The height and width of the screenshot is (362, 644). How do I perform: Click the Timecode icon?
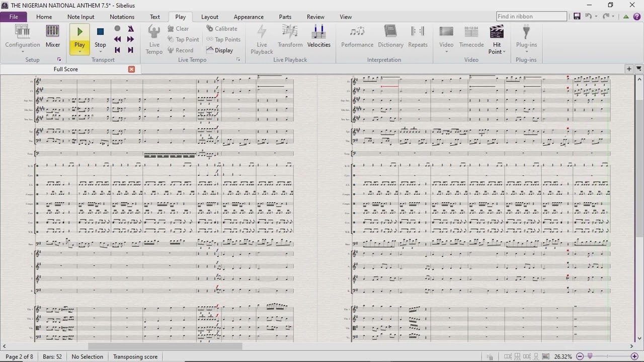[471, 36]
